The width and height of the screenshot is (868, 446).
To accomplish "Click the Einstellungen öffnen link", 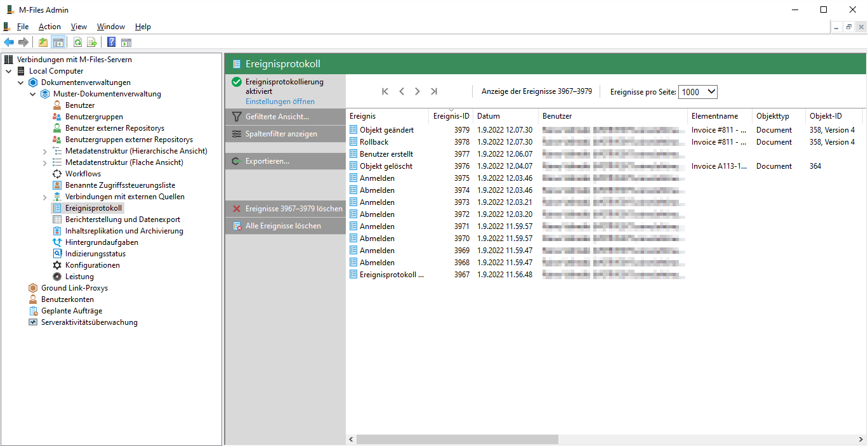I will (280, 102).
